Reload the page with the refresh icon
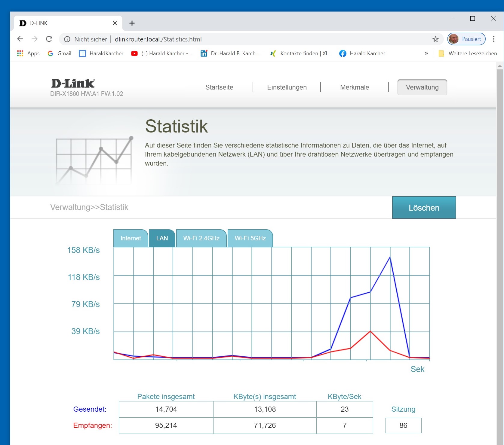The height and width of the screenshot is (445, 504). coord(49,39)
